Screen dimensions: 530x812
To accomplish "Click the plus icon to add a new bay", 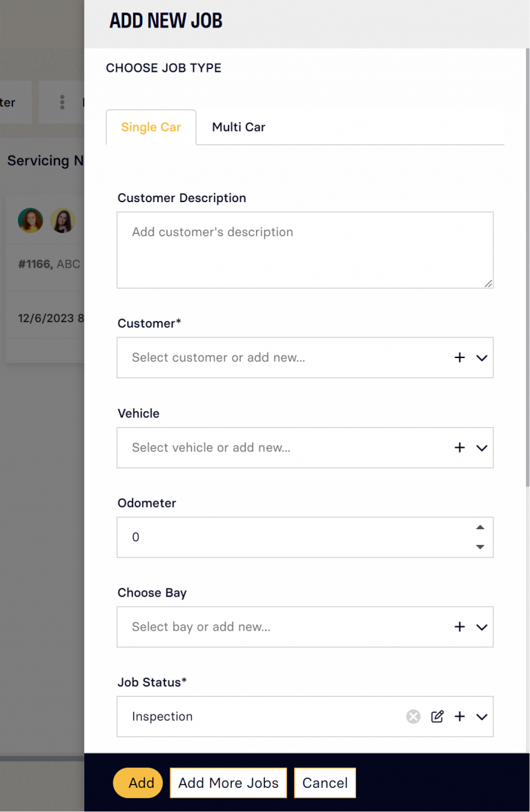I will click(x=460, y=626).
